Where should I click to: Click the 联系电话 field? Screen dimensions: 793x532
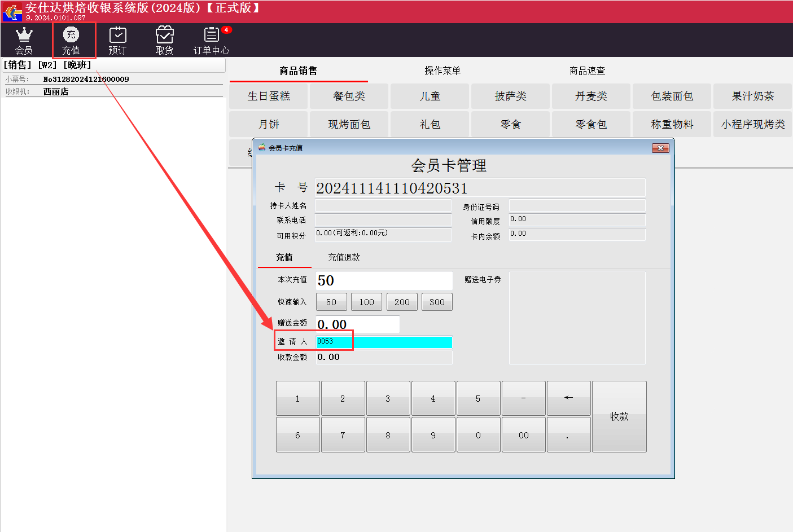point(383,220)
